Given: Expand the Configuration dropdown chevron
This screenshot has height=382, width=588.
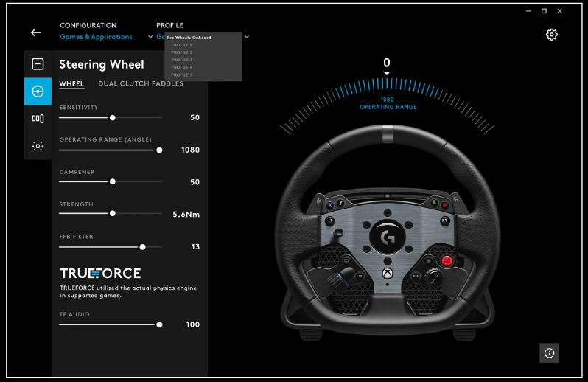Looking at the screenshot, I should [x=150, y=37].
